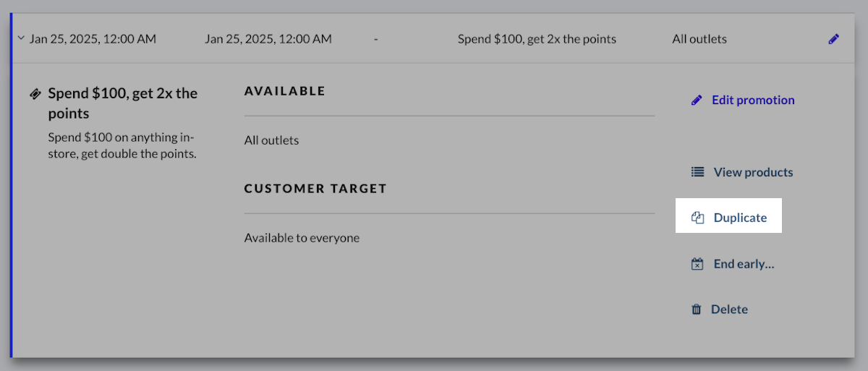Duplicate this promotion
This screenshot has height=371, width=868.
click(740, 218)
